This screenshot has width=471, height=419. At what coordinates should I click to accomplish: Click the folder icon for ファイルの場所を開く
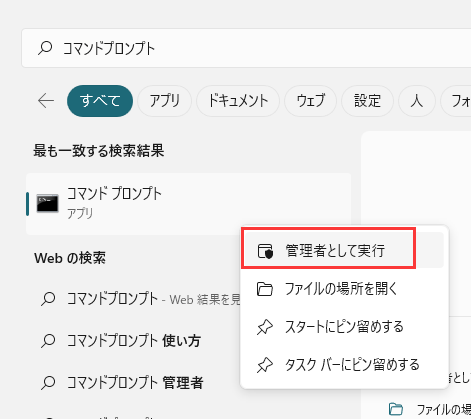265,289
